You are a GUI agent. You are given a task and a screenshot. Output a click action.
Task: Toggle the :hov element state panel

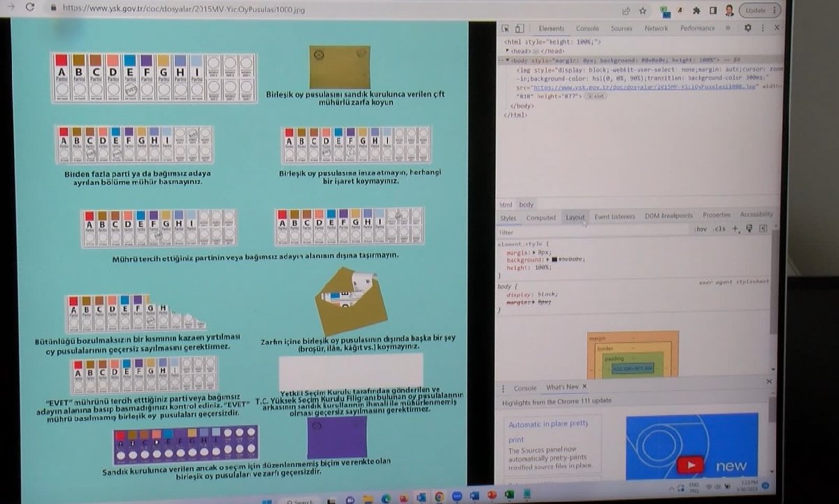pos(700,229)
